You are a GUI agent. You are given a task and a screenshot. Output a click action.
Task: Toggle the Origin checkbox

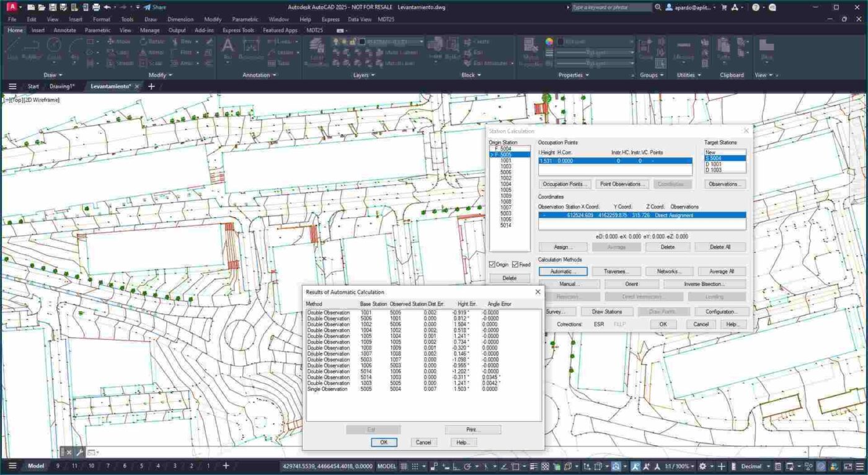492,265
